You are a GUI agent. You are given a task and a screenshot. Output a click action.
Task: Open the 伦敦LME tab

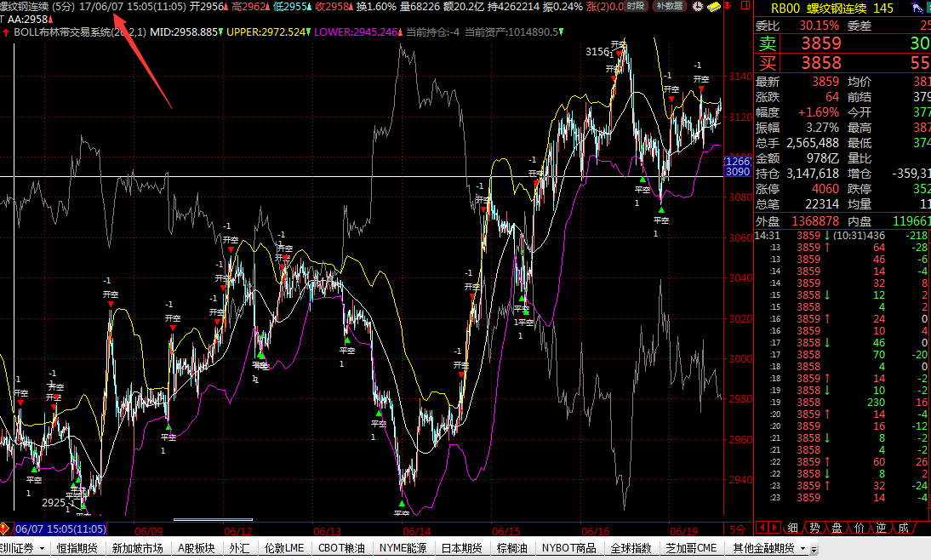(x=284, y=548)
